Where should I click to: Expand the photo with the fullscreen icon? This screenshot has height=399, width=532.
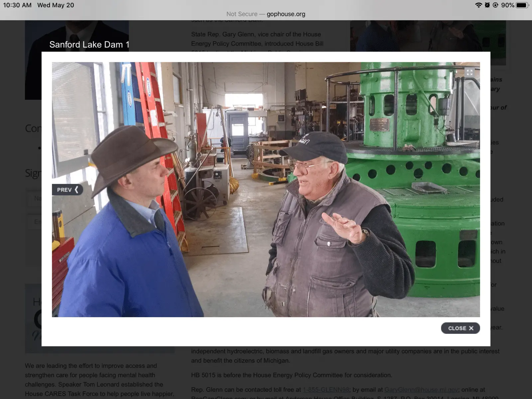469,72
